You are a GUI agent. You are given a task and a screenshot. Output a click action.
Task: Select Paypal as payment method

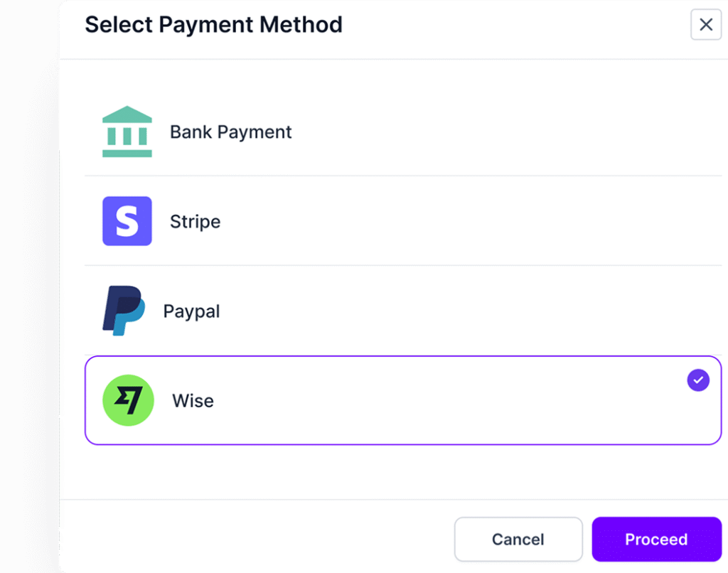pyautogui.click(x=355, y=311)
